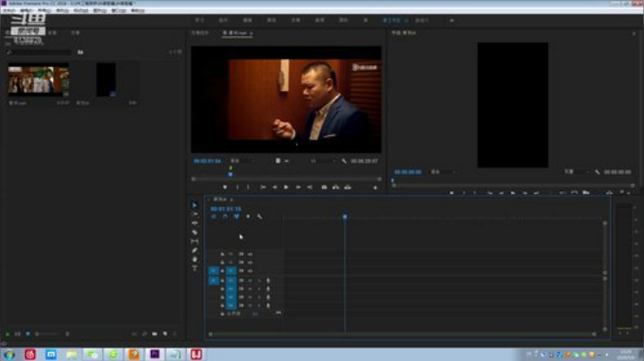
Task: Go to In point in Source monitor
Action: 263,187
